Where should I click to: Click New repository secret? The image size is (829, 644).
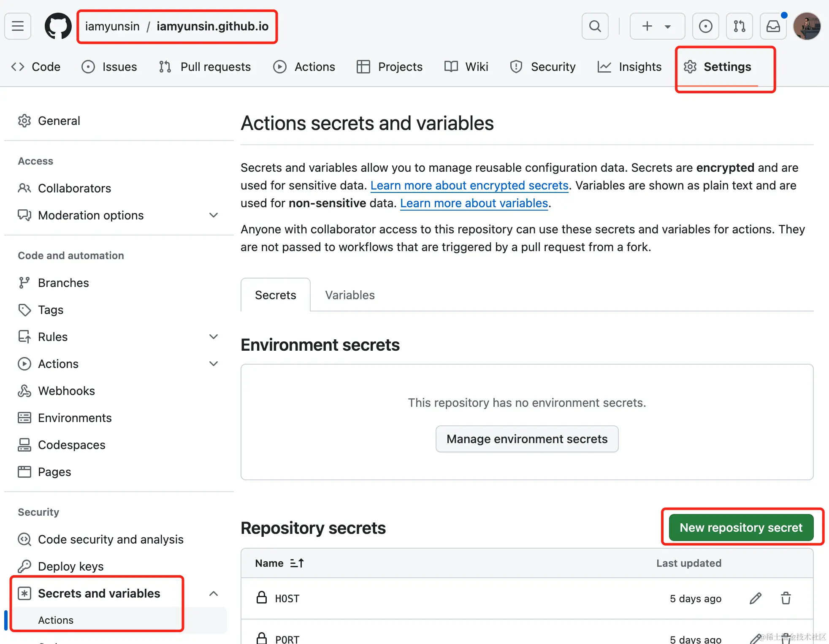[x=741, y=527]
